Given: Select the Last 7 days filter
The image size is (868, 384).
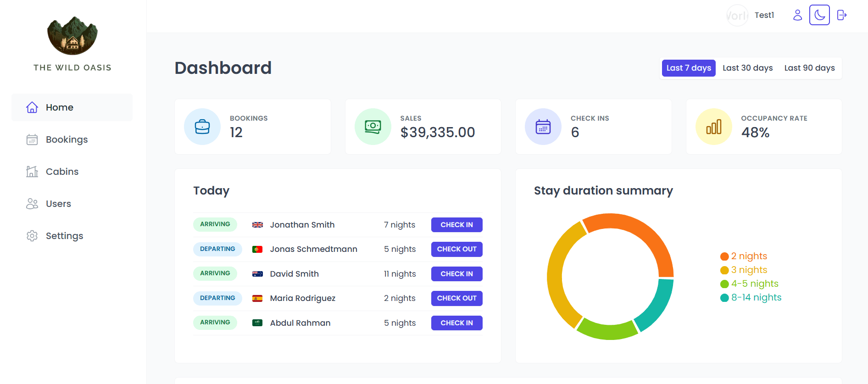Looking at the screenshot, I should tap(689, 68).
